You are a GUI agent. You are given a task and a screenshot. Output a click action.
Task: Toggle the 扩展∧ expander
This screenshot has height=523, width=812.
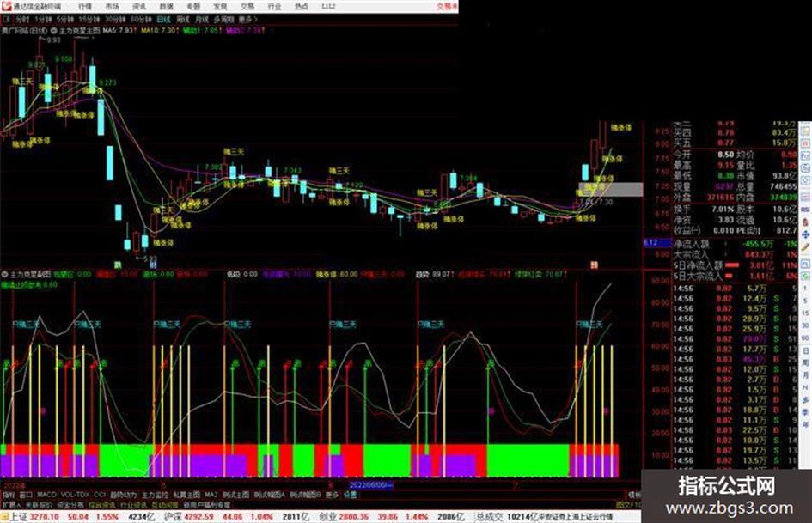coord(11,504)
